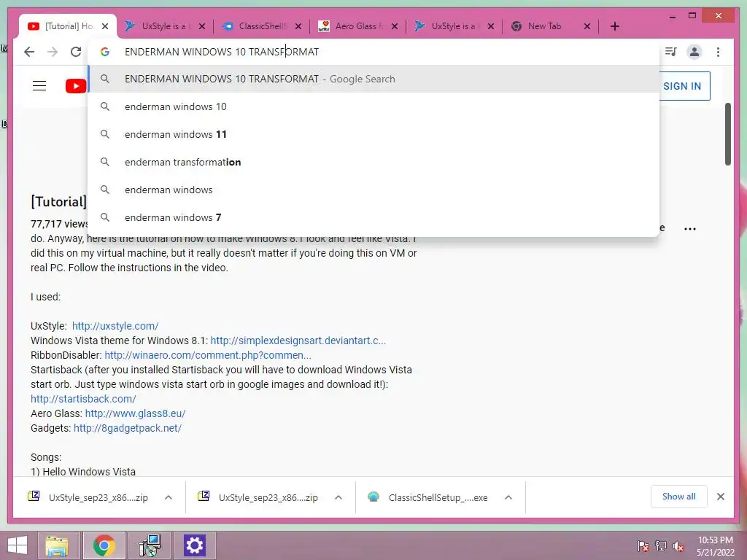Open the gear settings taskbar app
Viewport: 747px width, 560px height.
(x=194, y=545)
